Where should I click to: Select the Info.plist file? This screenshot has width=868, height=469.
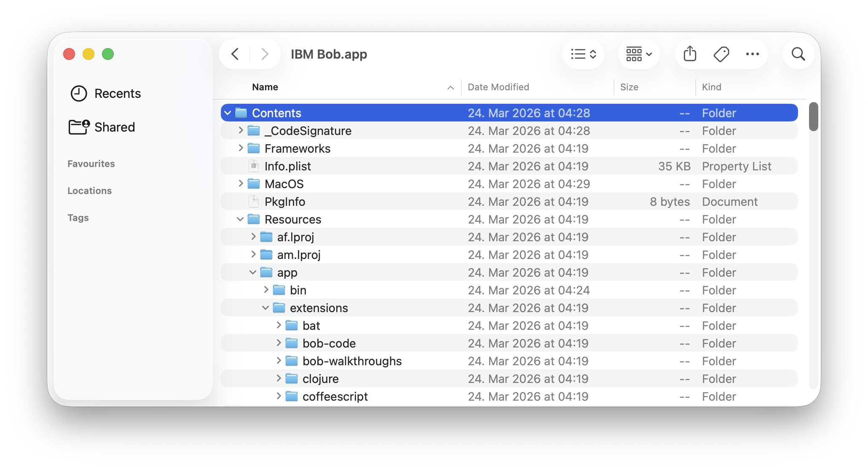pyautogui.click(x=288, y=166)
